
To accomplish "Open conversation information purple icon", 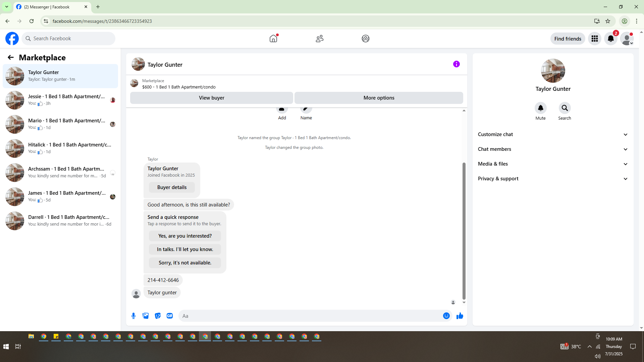I will (x=456, y=64).
